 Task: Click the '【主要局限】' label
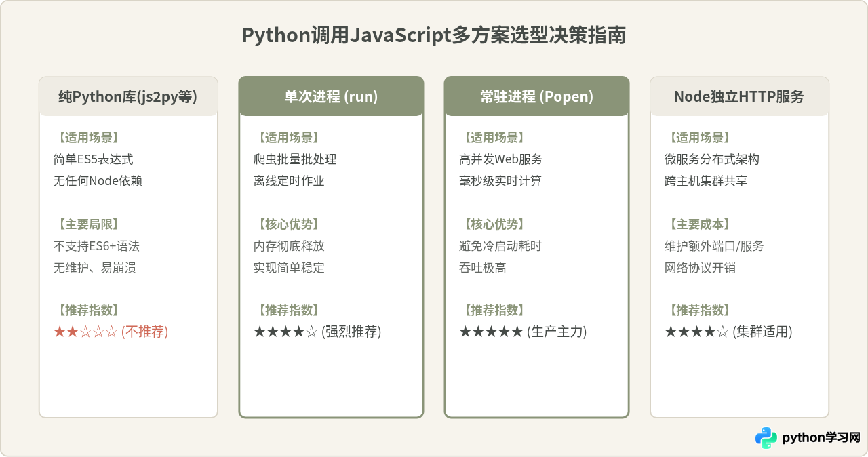[x=87, y=224]
